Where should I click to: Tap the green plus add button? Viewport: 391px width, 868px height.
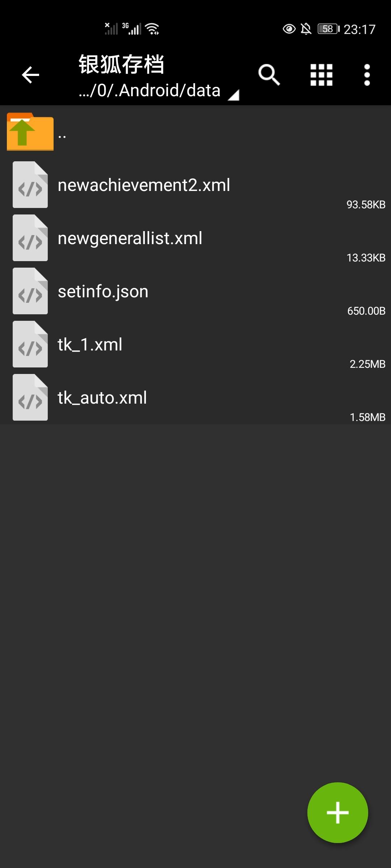[x=337, y=813]
